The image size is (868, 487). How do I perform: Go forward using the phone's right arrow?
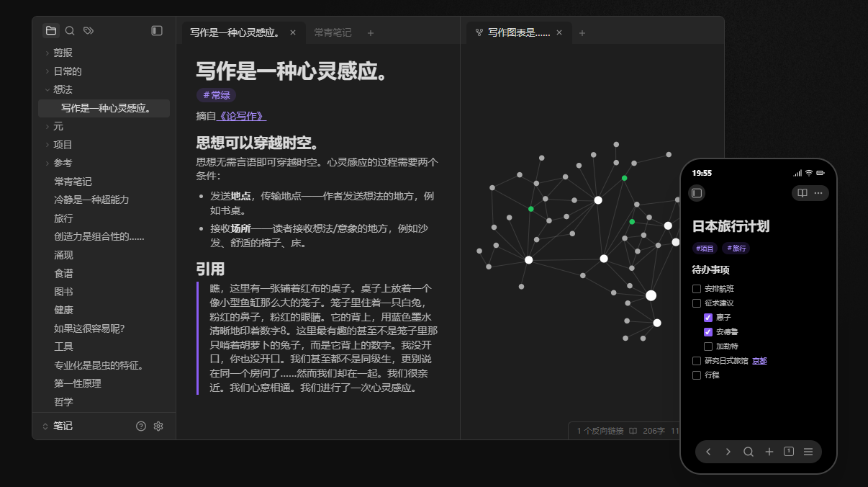(728, 452)
